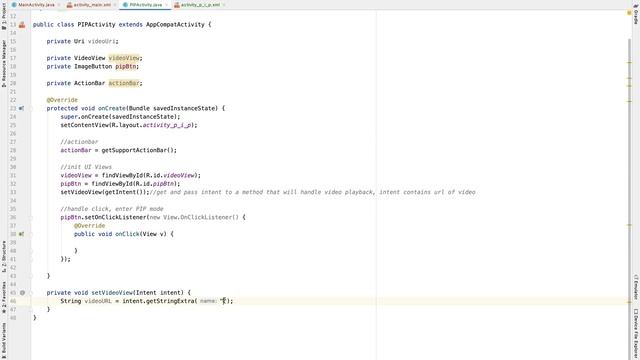640x360 pixels.
Task: Click the '//actionbar' comment
Action: (x=79, y=142)
